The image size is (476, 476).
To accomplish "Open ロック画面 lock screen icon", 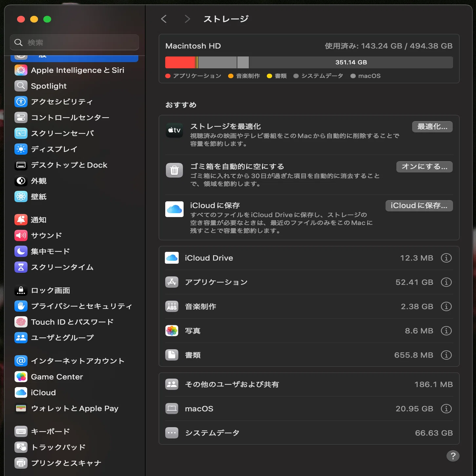I will (21, 290).
